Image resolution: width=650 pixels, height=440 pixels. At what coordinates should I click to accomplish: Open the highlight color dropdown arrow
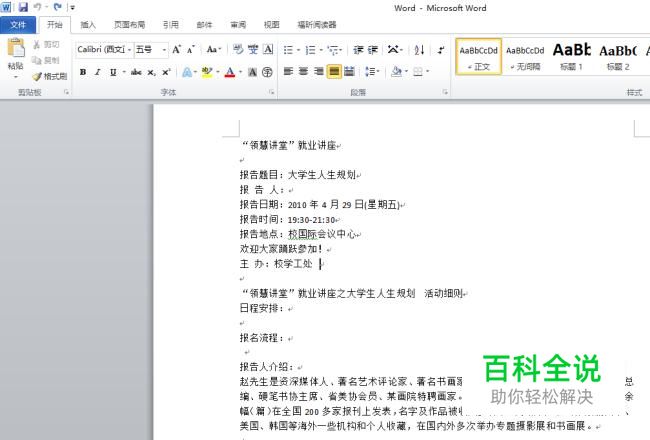click(x=218, y=72)
